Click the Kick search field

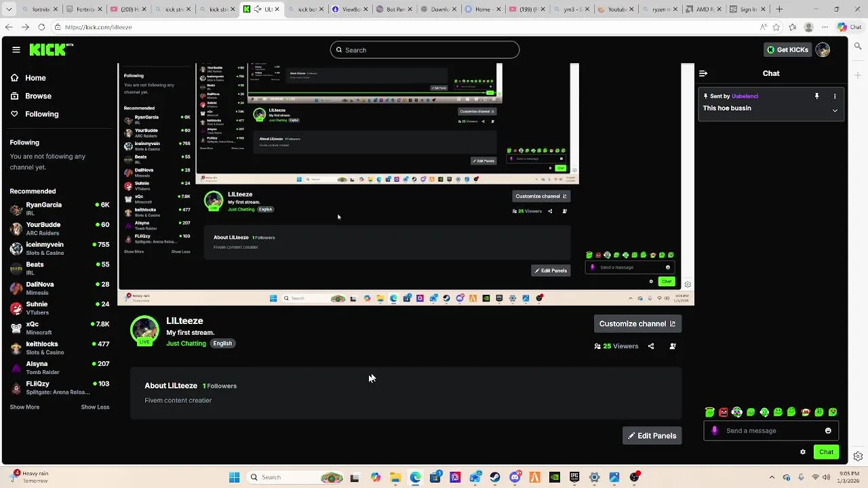[x=425, y=50]
